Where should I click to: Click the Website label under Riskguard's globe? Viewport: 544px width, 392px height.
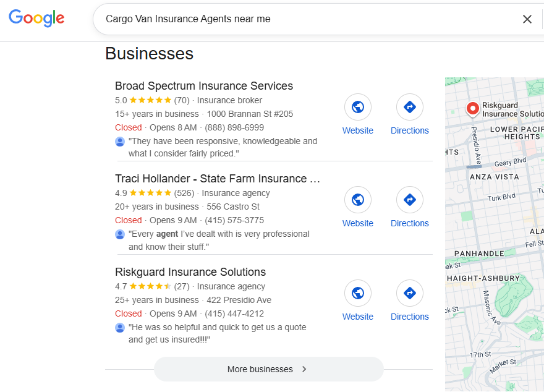[x=358, y=317]
